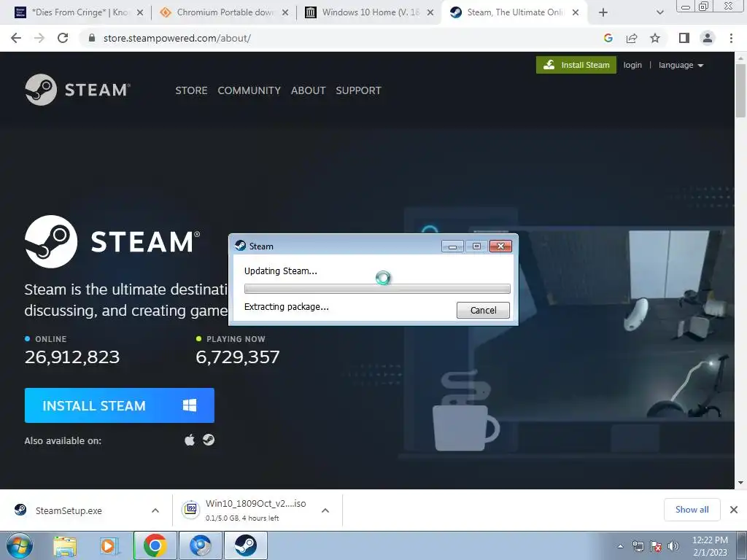Open the COMMUNITY menu

coord(249,90)
